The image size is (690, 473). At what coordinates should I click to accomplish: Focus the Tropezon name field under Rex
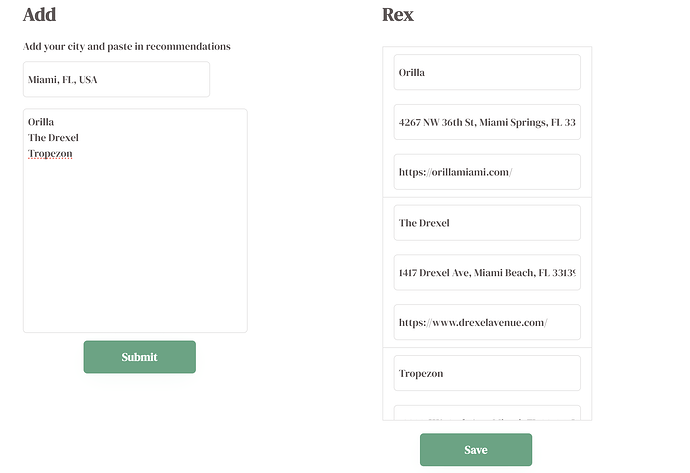tap(488, 373)
